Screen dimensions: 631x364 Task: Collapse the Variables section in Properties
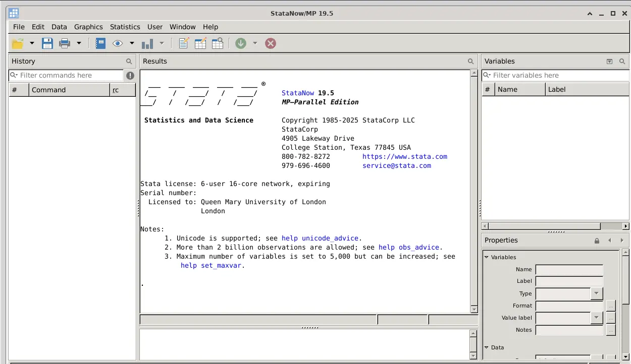(x=486, y=257)
